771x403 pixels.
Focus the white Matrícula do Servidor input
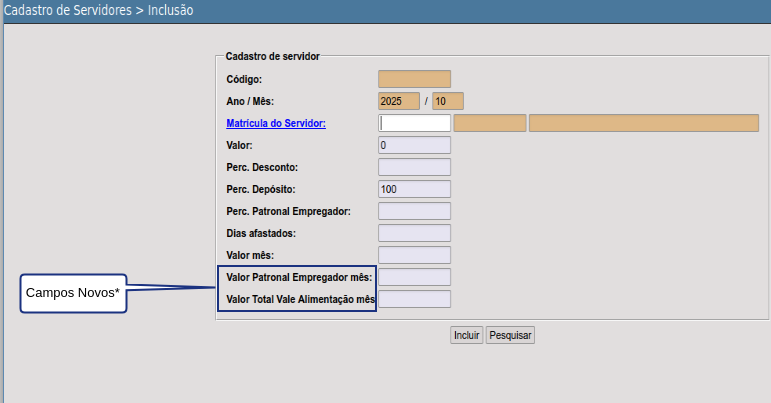click(x=414, y=123)
